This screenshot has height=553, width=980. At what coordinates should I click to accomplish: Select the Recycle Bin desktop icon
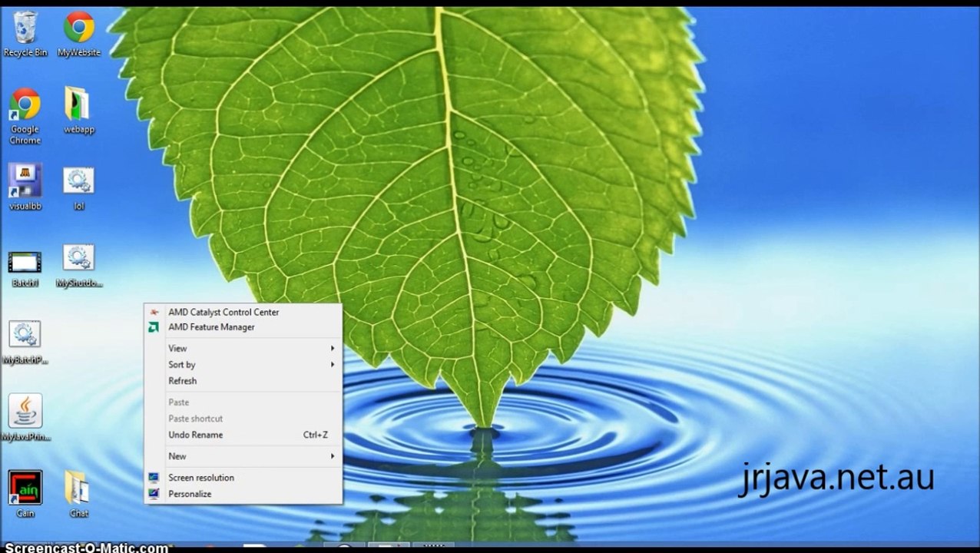[25, 34]
